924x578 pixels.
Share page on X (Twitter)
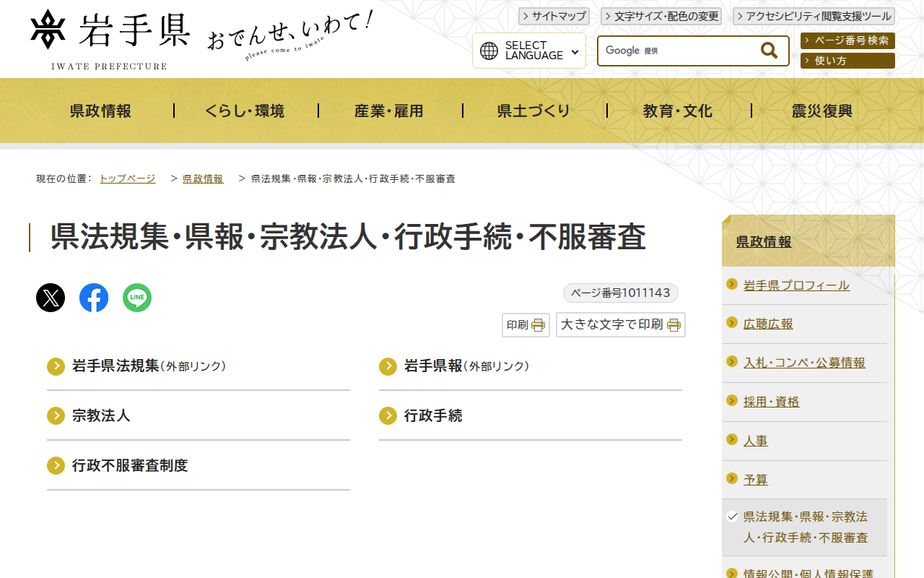(51, 298)
